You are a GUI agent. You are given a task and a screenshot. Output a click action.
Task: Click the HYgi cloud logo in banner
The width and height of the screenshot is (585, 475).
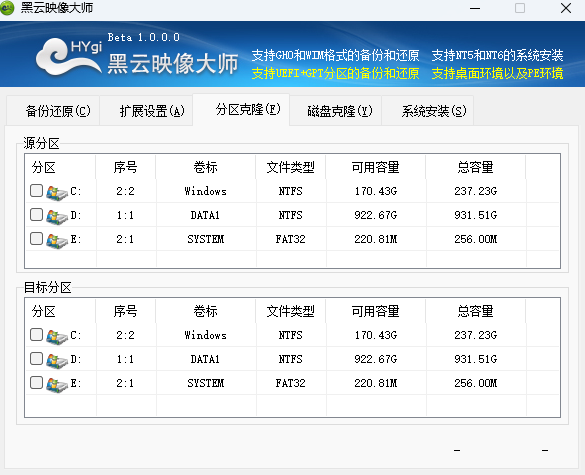tap(69, 57)
